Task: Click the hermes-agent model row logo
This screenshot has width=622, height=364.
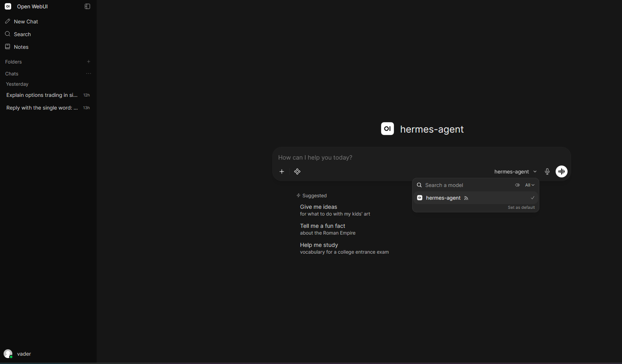Action: coord(420,198)
